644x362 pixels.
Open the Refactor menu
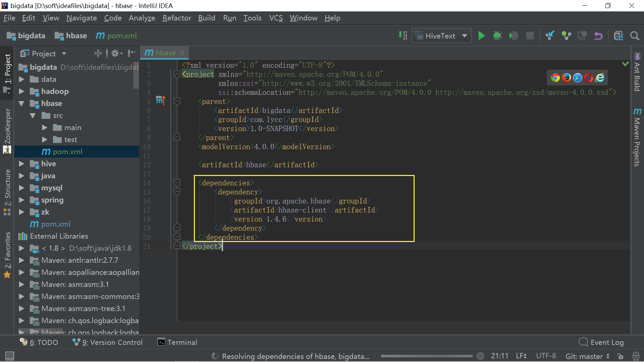pos(176,18)
